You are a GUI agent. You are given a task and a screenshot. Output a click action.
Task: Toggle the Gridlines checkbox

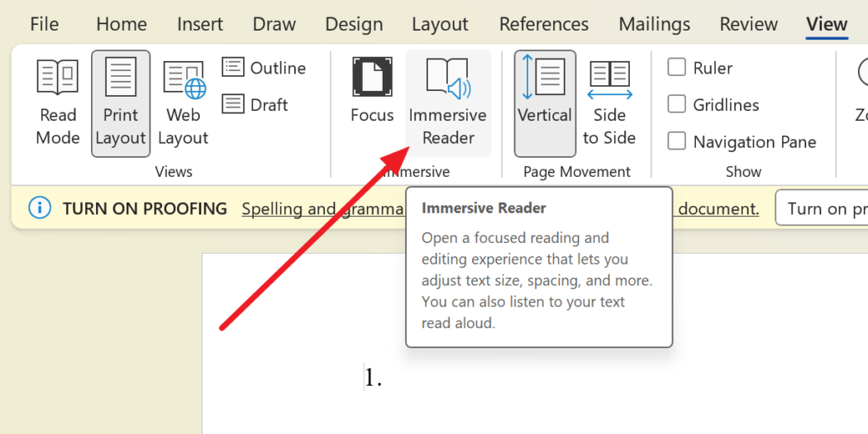pyautogui.click(x=677, y=105)
